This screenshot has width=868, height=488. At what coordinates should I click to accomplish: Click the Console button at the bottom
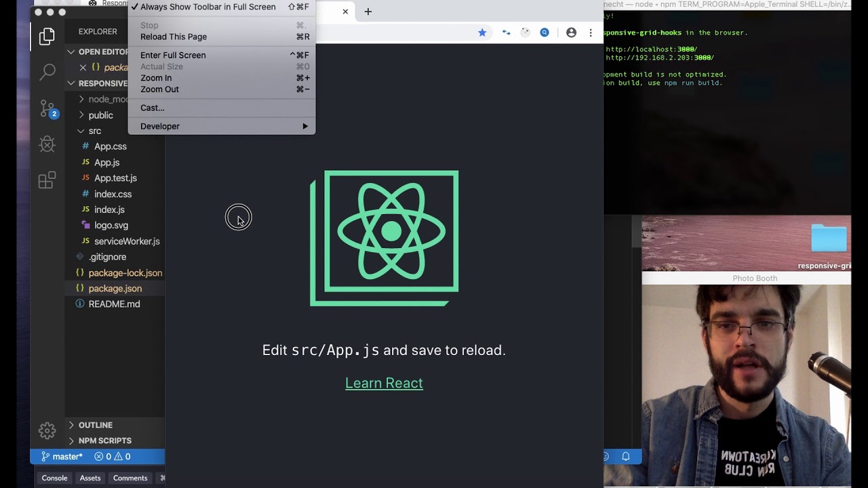pyautogui.click(x=54, y=478)
